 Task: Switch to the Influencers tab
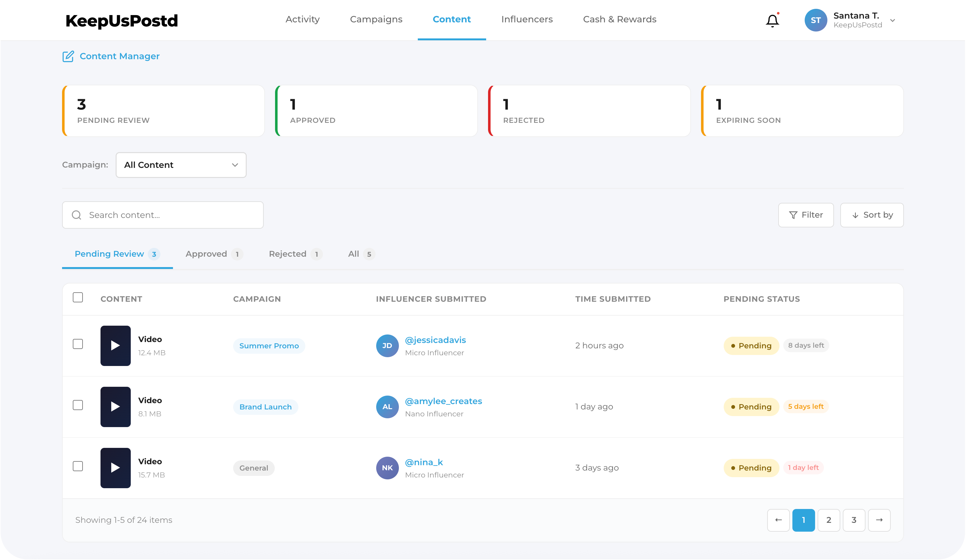(527, 19)
